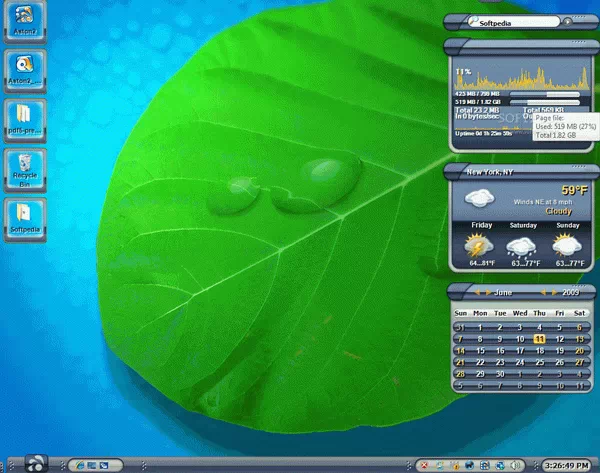Go to next month after June
The width and height of the screenshot is (600, 473).
click(x=488, y=292)
